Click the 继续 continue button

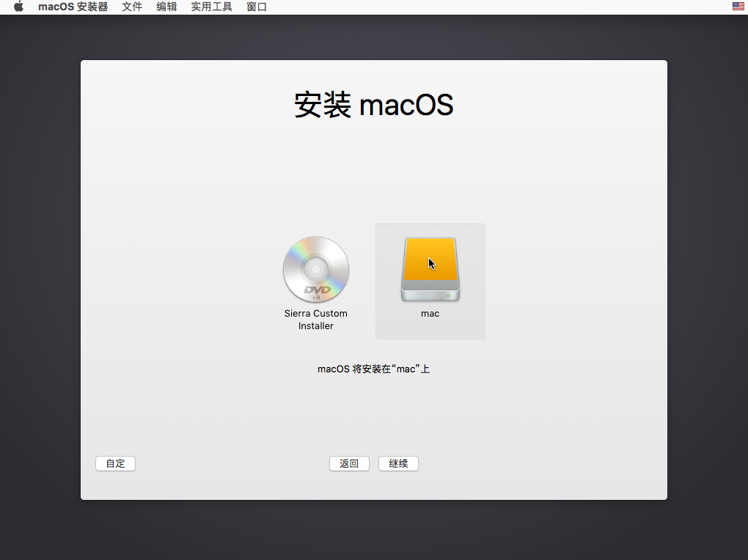click(398, 464)
